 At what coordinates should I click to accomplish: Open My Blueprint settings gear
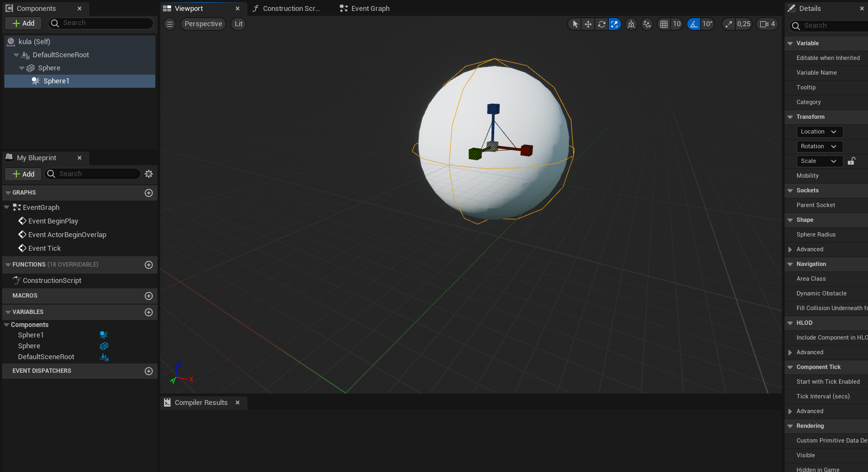pyautogui.click(x=149, y=174)
